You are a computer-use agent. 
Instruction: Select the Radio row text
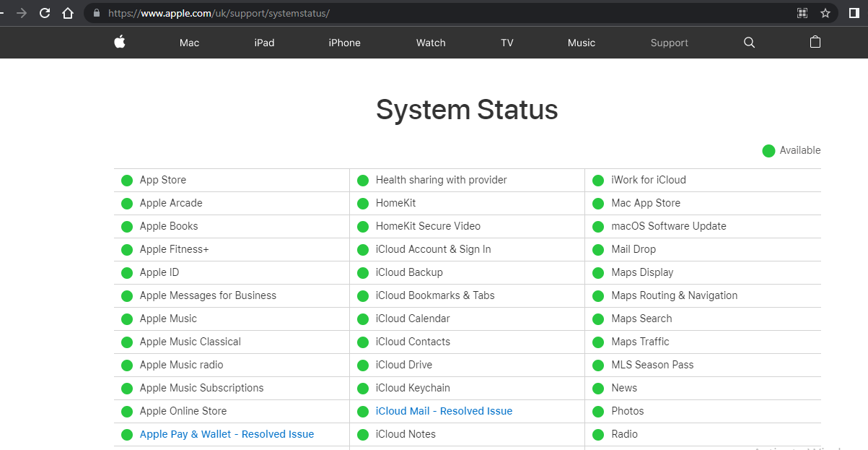tap(625, 434)
